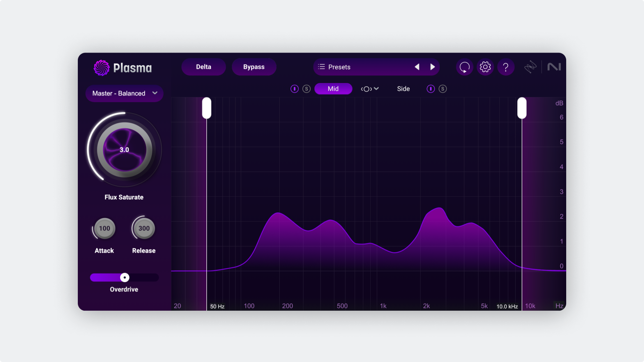The width and height of the screenshot is (644, 362).
Task: Load the previous preset arrow
Action: coord(417,67)
